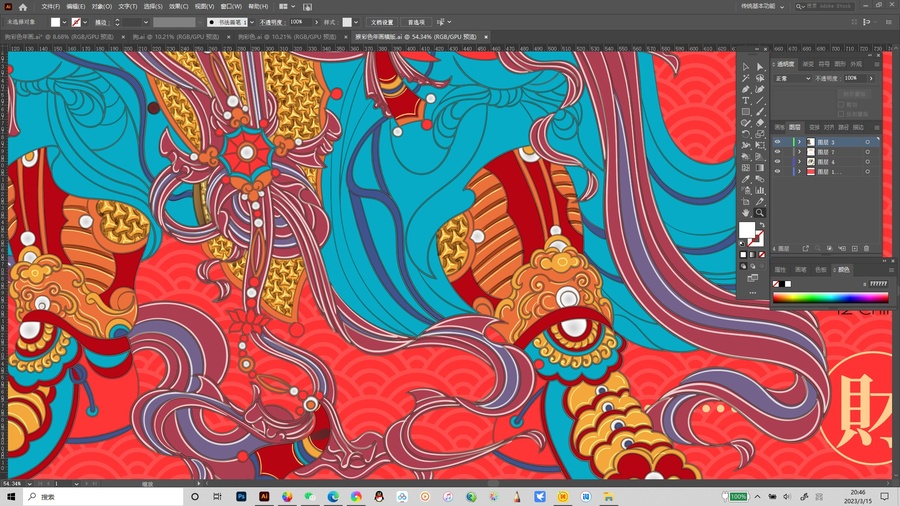Select the Zoom magnifier tool
The width and height of the screenshot is (900, 506).
point(760,212)
